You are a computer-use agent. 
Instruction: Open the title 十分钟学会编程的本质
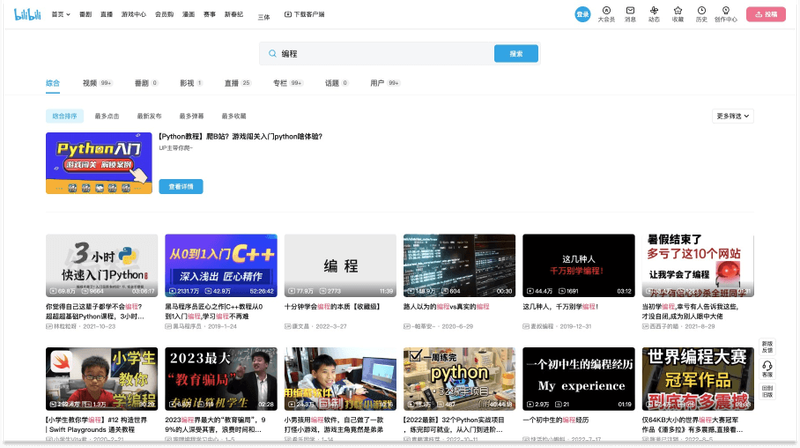(x=333, y=307)
